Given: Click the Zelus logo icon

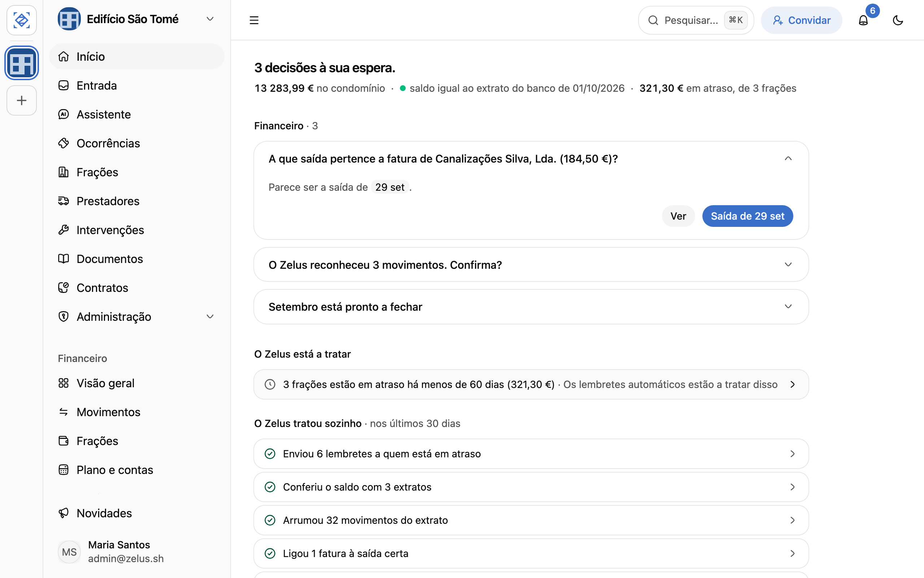Looking at the screenshot, I should (x=21, y=20).
